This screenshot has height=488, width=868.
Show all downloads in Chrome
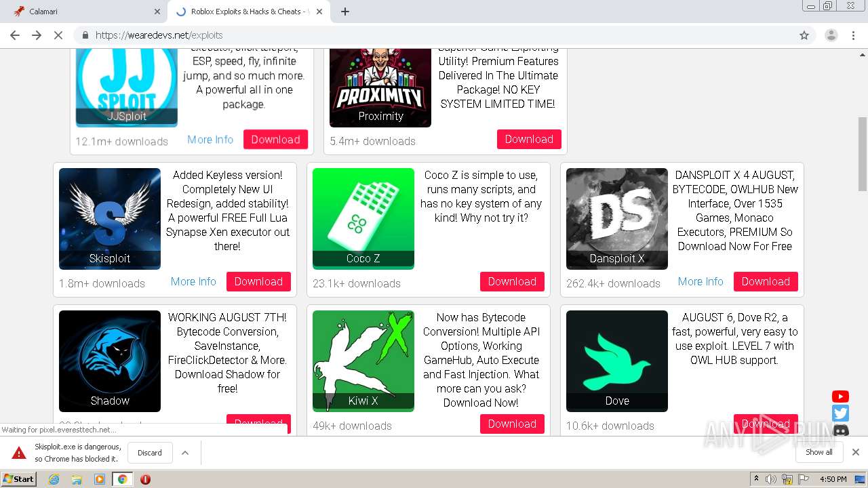[819, 452]
